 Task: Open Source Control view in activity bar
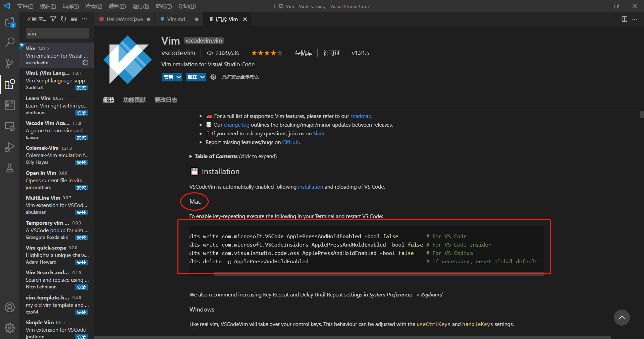click(10, 63)
